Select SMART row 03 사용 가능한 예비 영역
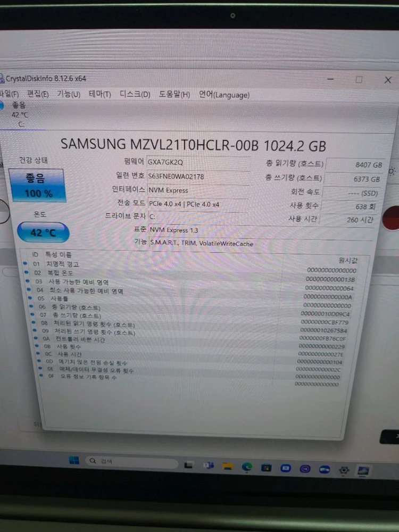The width and height of the screenshot is (399, 532). click(190, 285)
